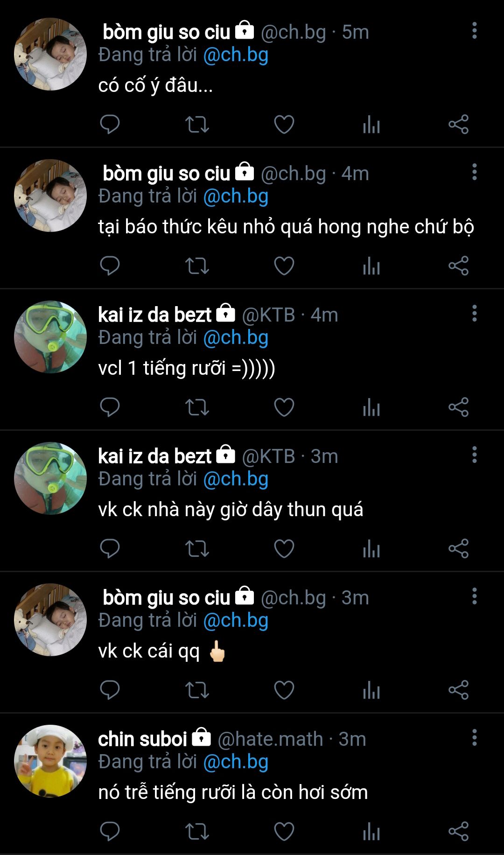
Task: Open @ch.bg mention link in first tweet
Action: point(236,55)
